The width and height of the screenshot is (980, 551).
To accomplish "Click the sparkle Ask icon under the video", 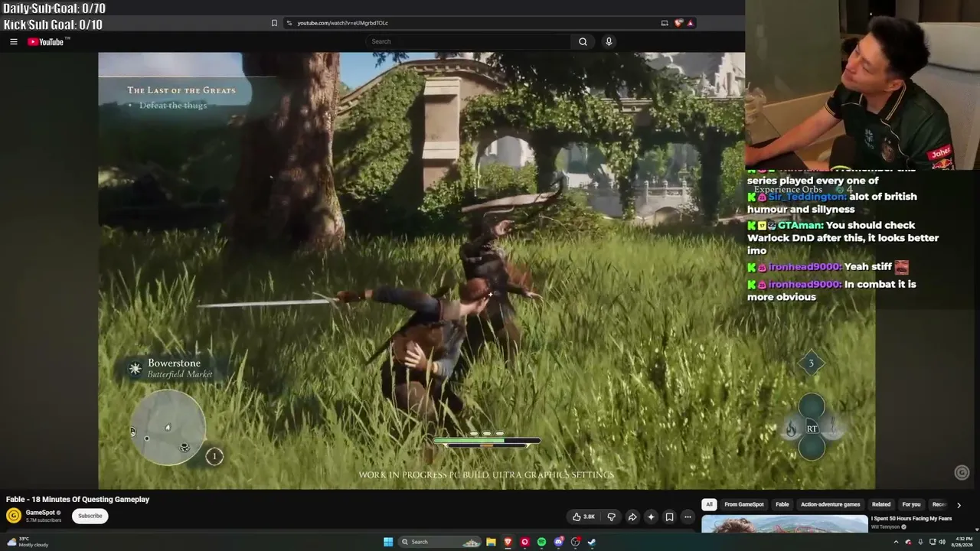I will click(651, 517).
